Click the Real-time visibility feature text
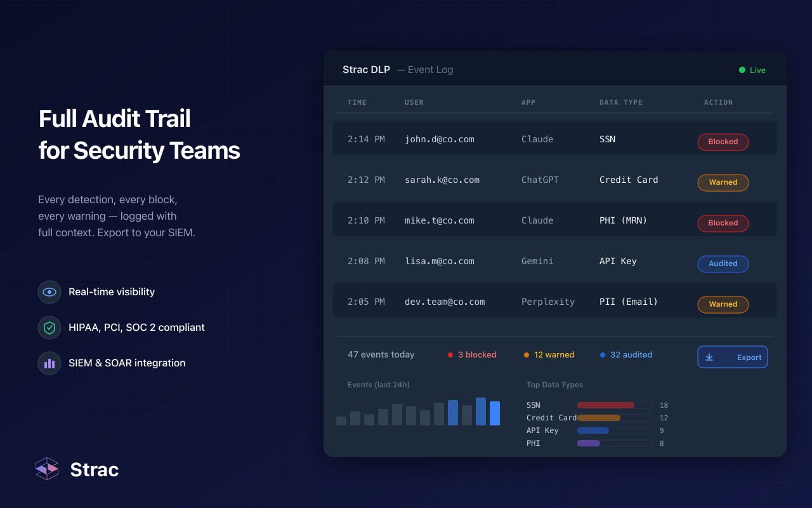 pyautogui.click(x=112, y=292)
